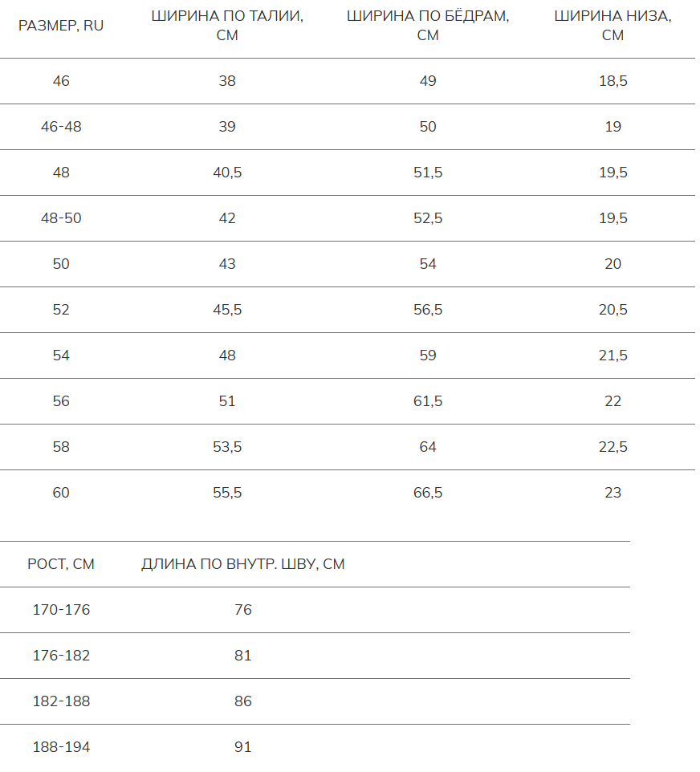Click waist value 55,5 for size 60
This screenshot has height=772, width=700.
227,493
